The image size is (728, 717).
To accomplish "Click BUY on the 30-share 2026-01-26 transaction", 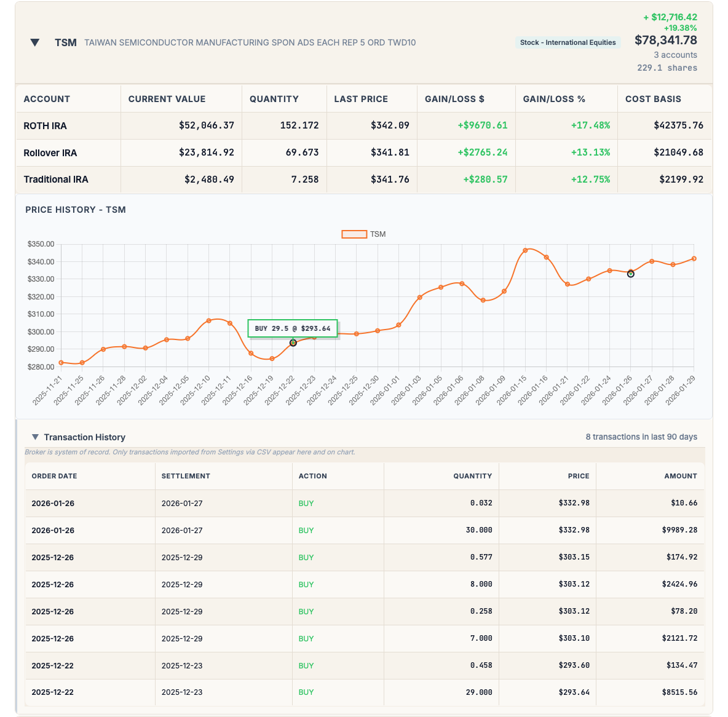I will point(306,530).
